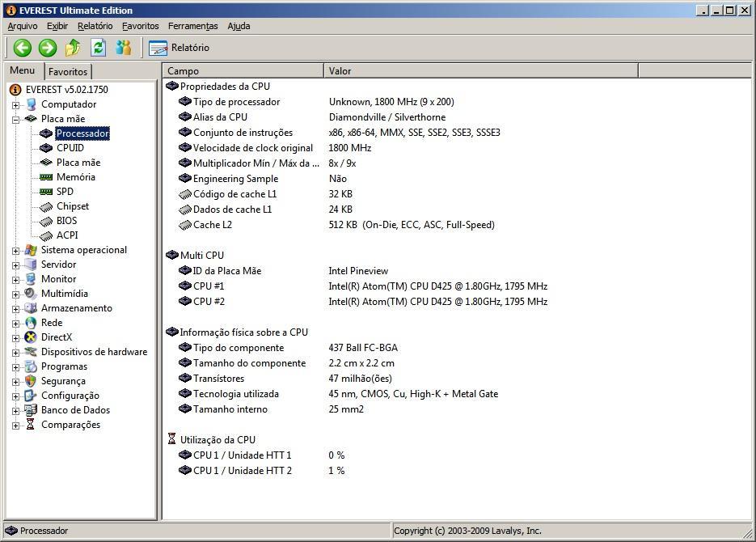The image size is (756, 542).
Task: Switch to the Menu tab
Action: [22, 70]
